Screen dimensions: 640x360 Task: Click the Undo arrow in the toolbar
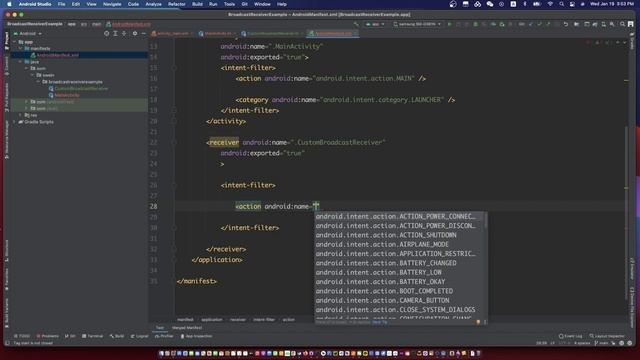[566, 24]
